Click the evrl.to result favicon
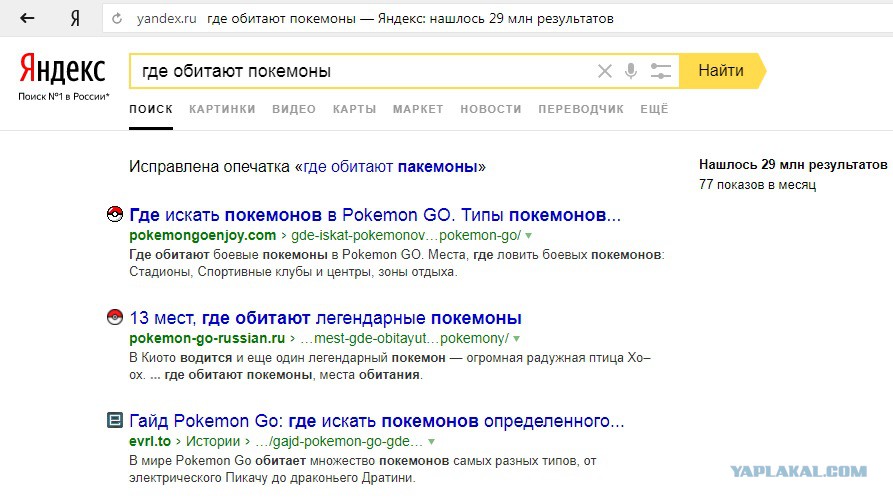 tap(115, 420)
